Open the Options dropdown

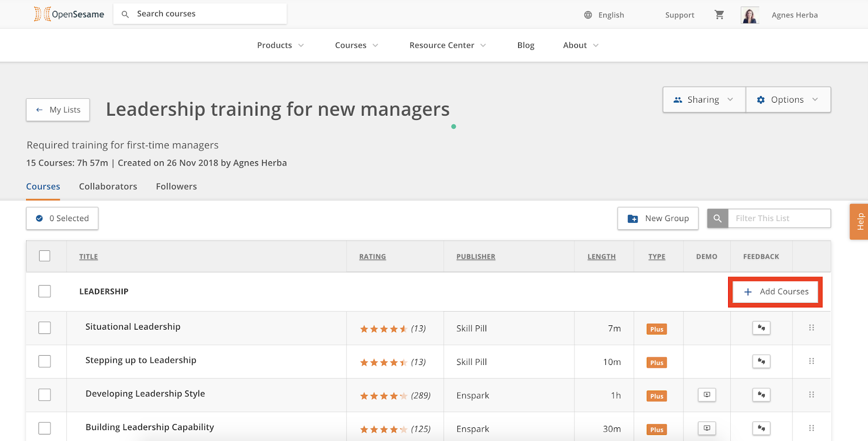788,100
